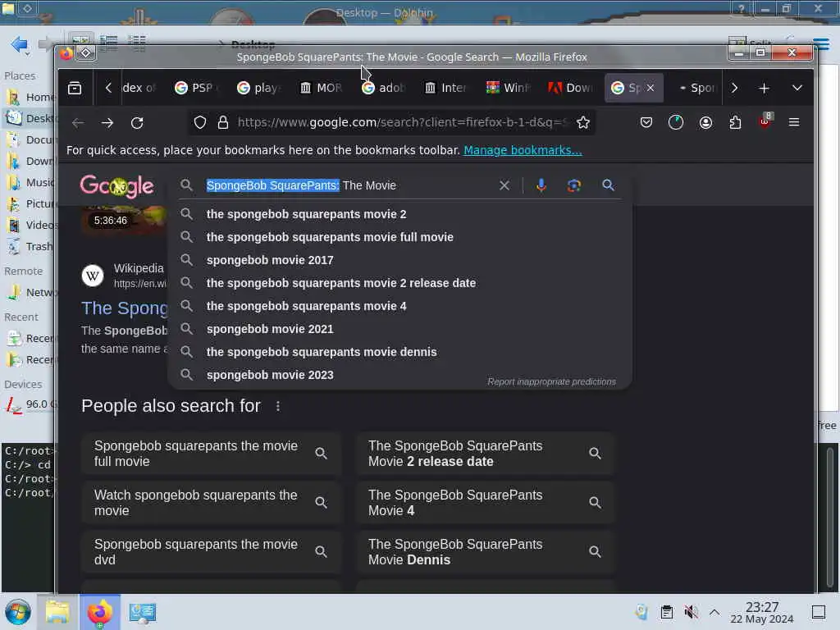This screenshot has height=630, width=840.
Task: Search 'Spongebob squarepants the movie dvd' card
Action: [211, 552]
